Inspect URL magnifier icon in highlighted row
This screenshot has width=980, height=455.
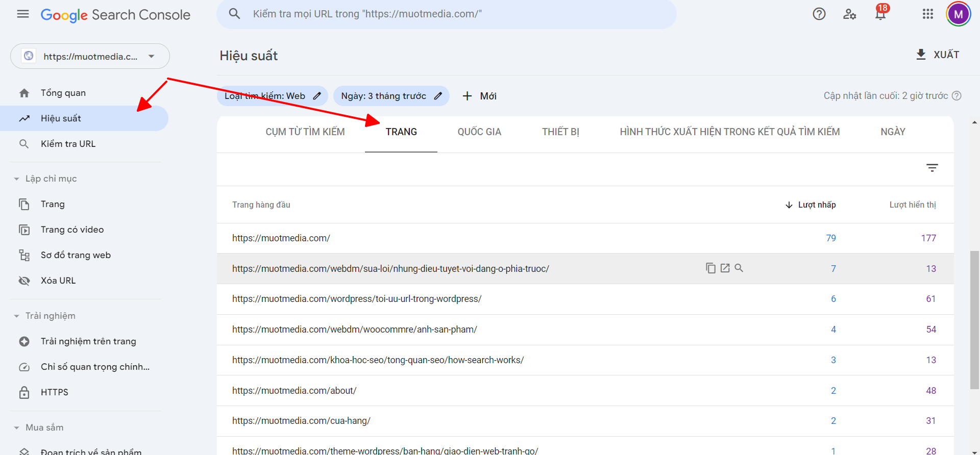(x=739, y=268)
